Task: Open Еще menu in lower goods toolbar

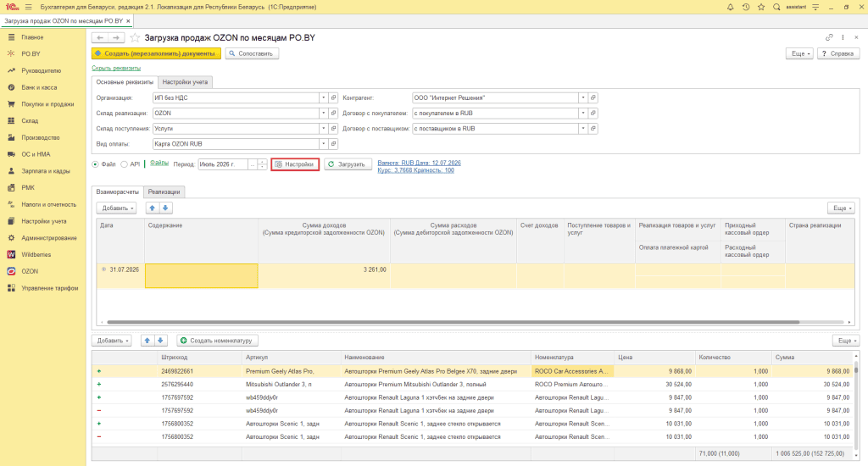Action: click(x=846, y=341)
